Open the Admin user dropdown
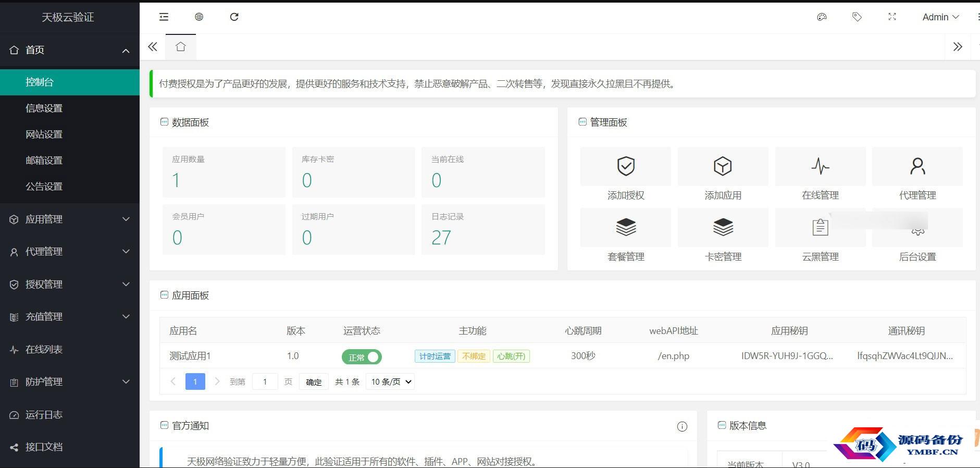The image size is (980, 468). pos(940,17)
